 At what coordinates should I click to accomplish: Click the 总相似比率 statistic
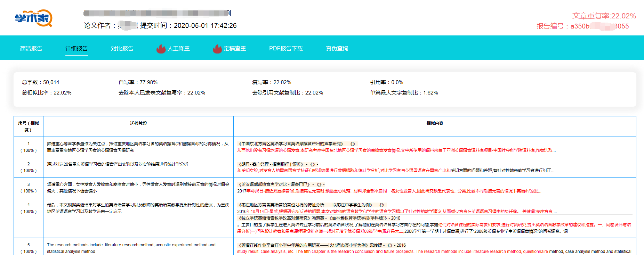[x=47, y=93]
